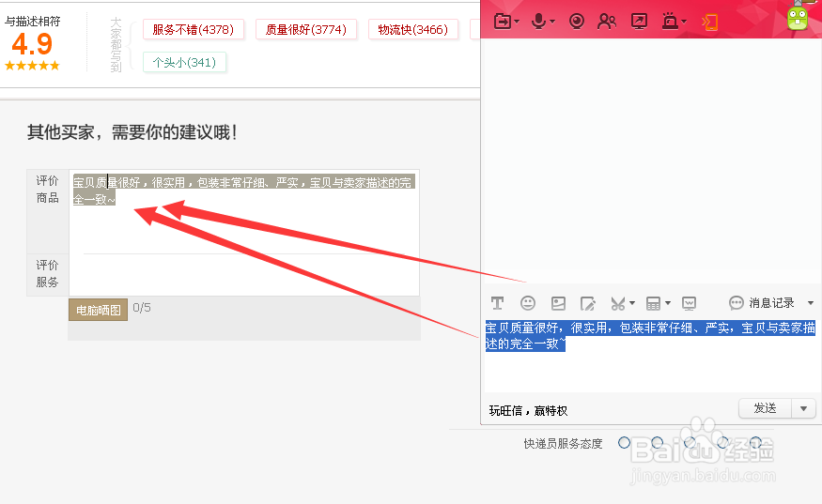
Task: Take a screenshot with scissors icon
Action: (x=618, y=303)
